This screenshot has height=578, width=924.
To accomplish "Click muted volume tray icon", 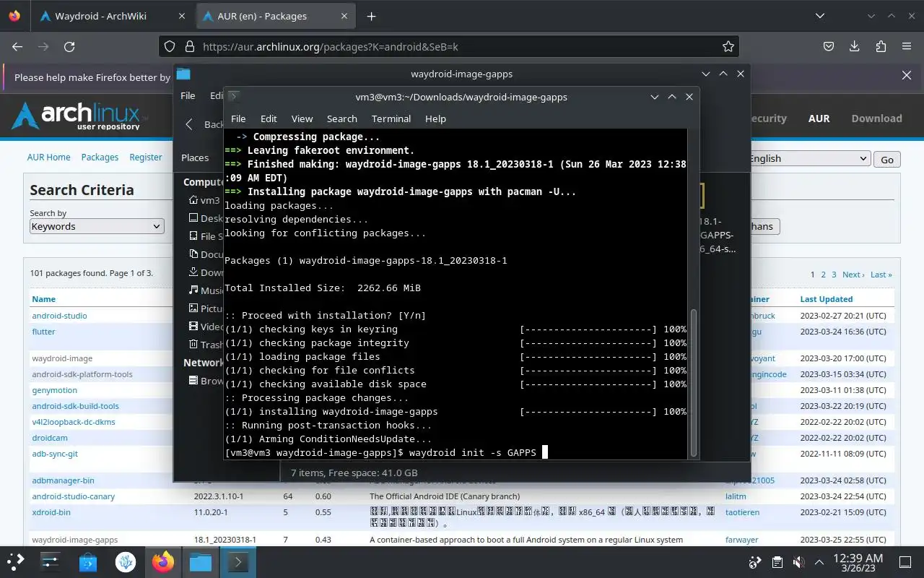I will point(798,562).
